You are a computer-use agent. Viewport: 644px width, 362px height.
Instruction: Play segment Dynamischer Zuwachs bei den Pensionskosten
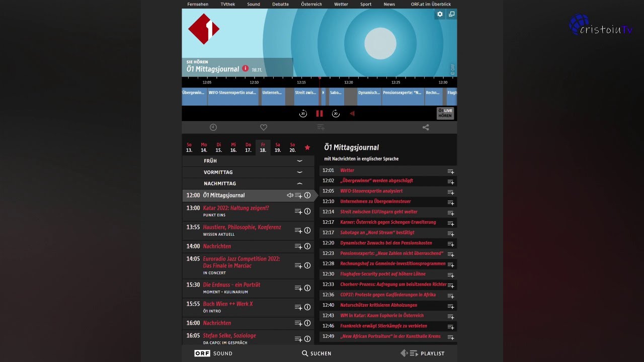tap(386, 243)
